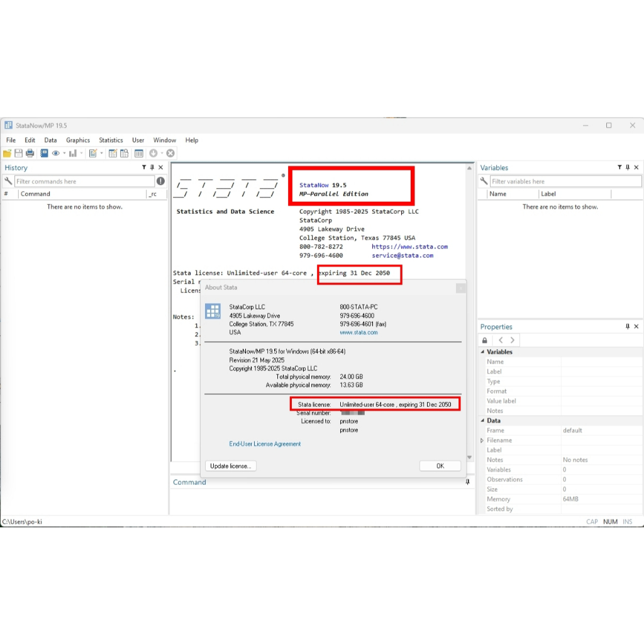Toggle the pin on the History panel
The image size is (644, 644).
(x=152, y=167)
